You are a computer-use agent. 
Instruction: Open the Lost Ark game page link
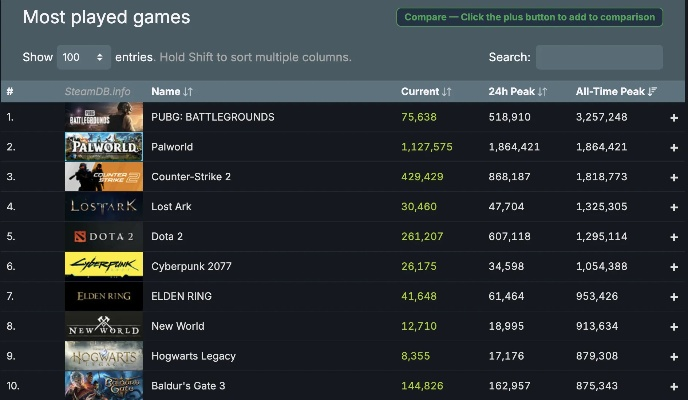click(x=171, y=207)
